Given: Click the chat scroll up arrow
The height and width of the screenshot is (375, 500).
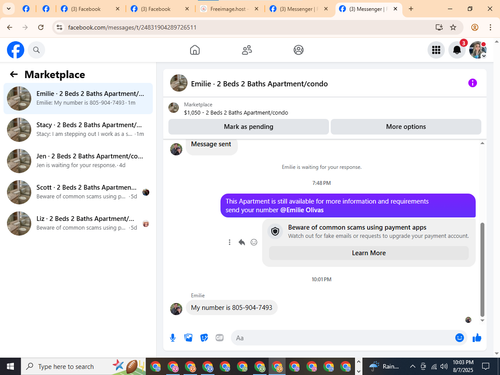Looking at the screenshot, I should tap(482, 143).
